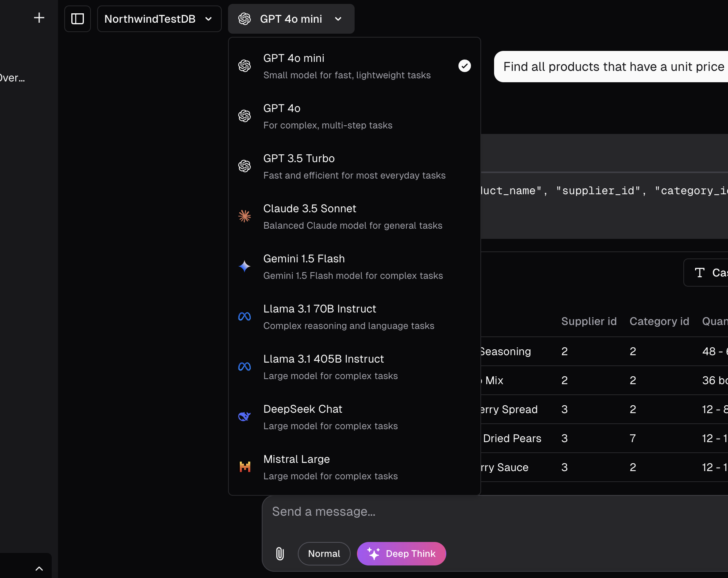Click 'Gemini 1.5 Flash model for complex tasks' text
This screenshot has height=578, width=728.
click(353, 276)
